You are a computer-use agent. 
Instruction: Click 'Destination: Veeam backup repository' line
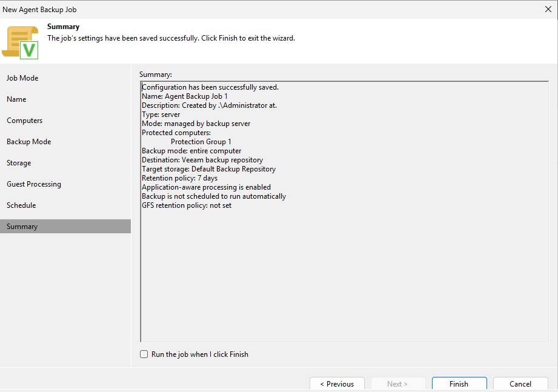pos(202,160)
